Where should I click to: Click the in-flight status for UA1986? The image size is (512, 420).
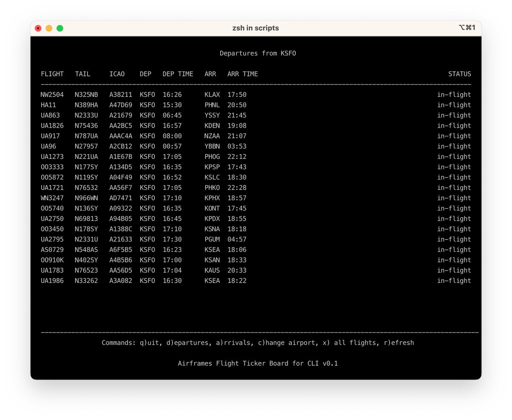(x=454, y=280)
